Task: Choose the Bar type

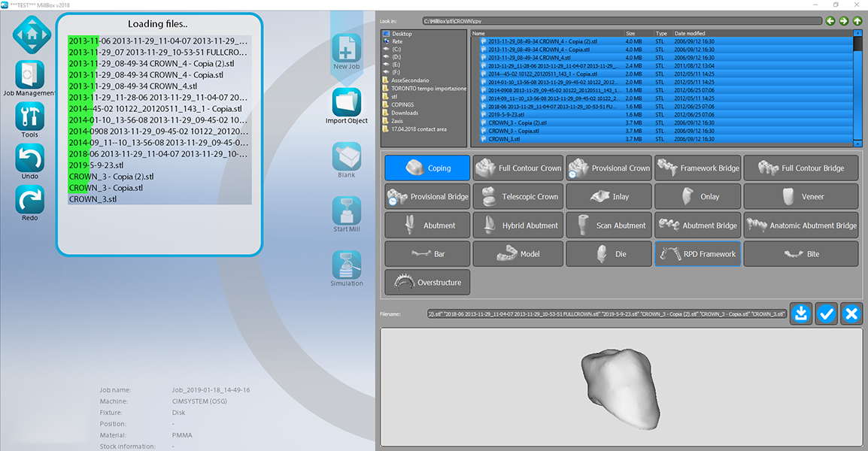Action: click(x=427, y=254)
